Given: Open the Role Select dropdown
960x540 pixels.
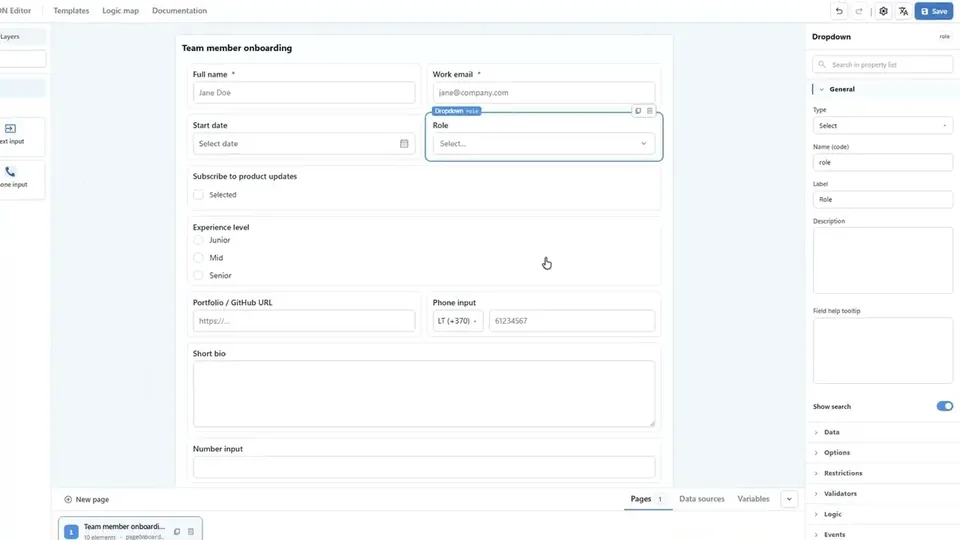Looking at the screenshot, I should (x=544, y=143).
